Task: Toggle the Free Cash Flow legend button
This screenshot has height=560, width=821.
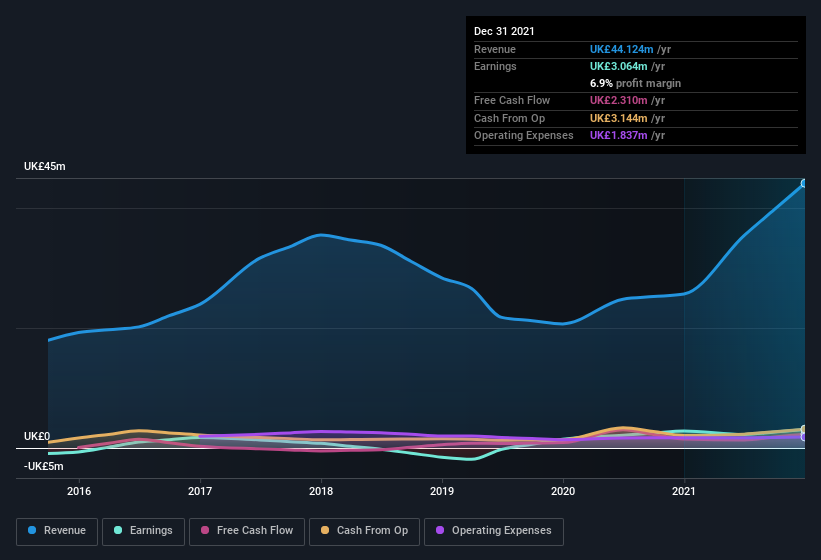Action: [x=247, y=531]
